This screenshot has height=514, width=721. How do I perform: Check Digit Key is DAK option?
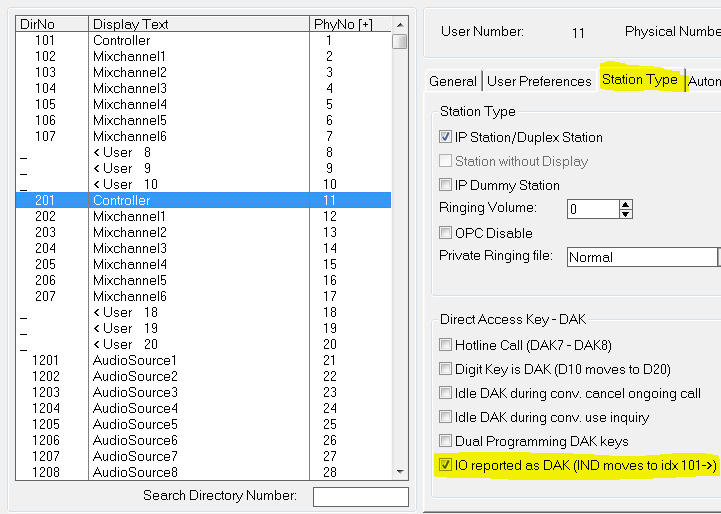point(446,368)
